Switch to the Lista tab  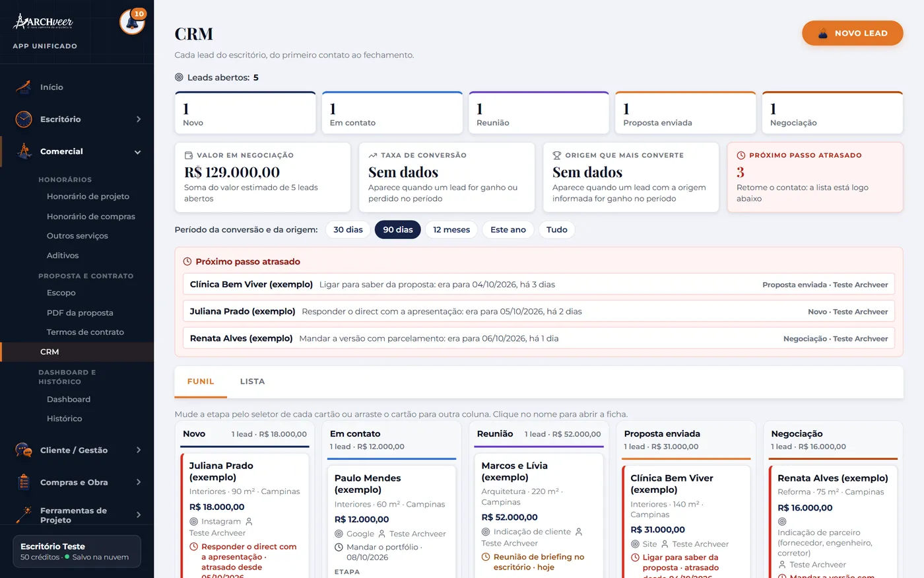pos(252,382)
